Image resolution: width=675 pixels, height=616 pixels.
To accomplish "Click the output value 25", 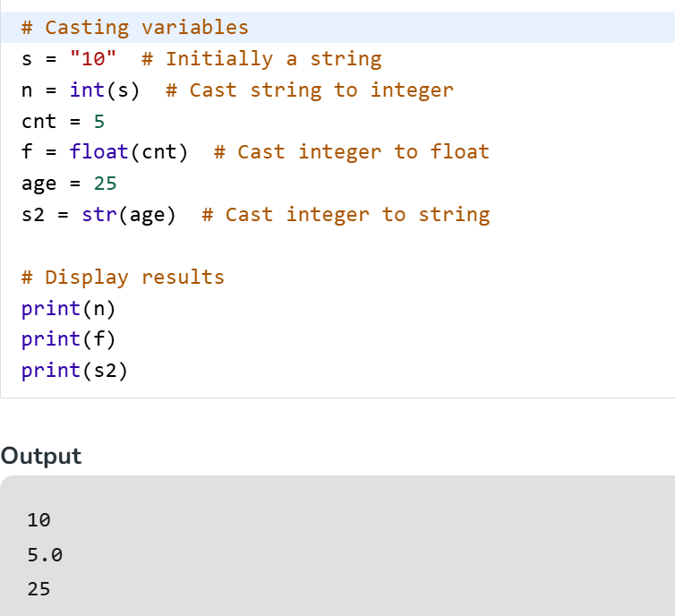I will (39, 589).
